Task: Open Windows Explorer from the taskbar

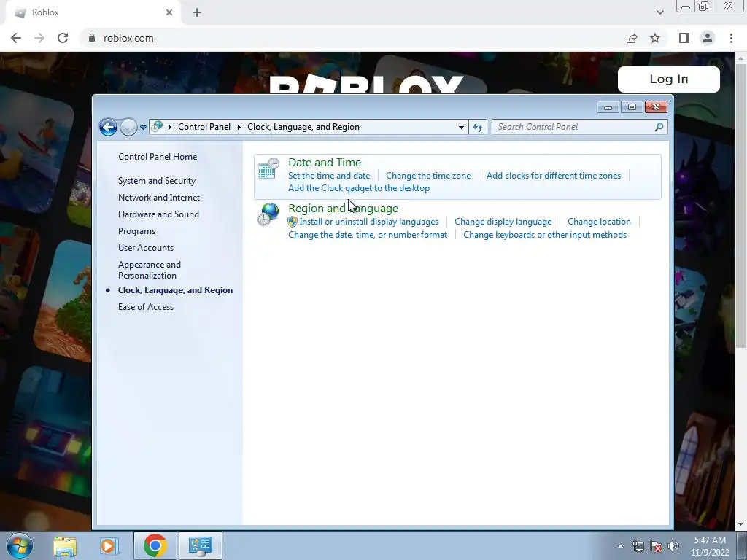Action: [x=65, y=545]
